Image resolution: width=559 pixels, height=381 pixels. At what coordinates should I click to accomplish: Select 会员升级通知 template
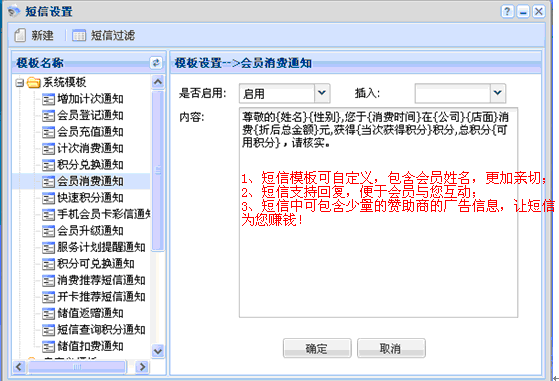click(90, 230)
